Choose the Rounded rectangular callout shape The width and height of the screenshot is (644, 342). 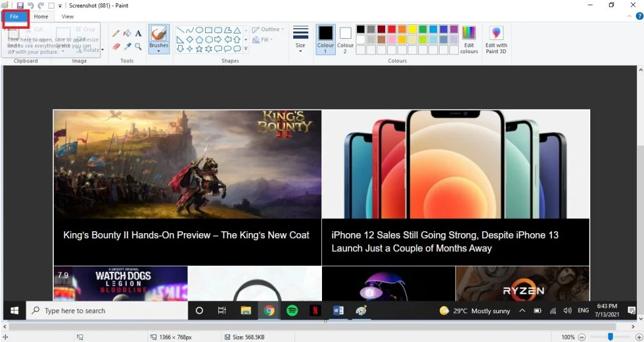218,49
